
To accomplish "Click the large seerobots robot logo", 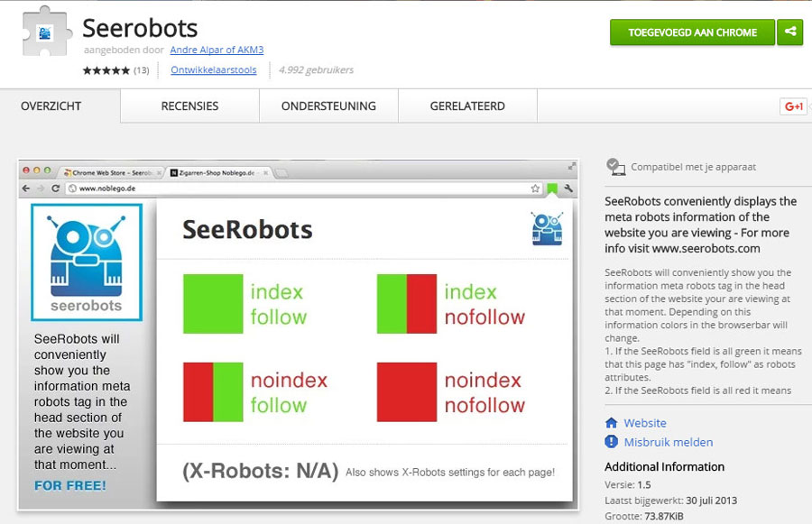I will coord(87,262).
